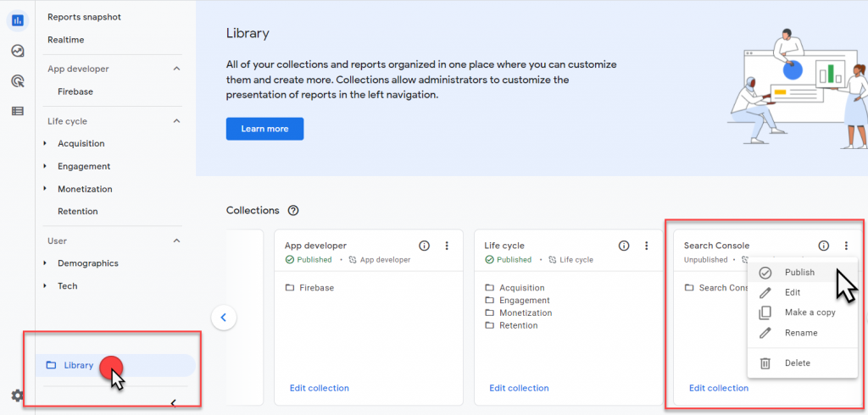This screenshot has height=415, width=868.
Task: Select Delete from the context menu
Action: click(x=797, y=363)
